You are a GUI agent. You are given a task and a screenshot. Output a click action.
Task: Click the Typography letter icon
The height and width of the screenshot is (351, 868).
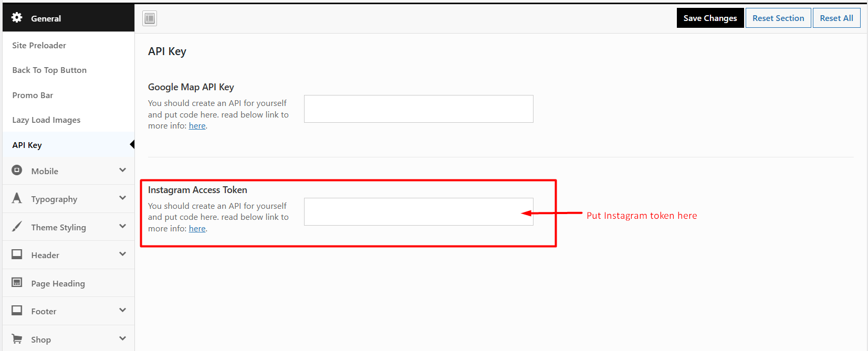click(x=17, y=198)
